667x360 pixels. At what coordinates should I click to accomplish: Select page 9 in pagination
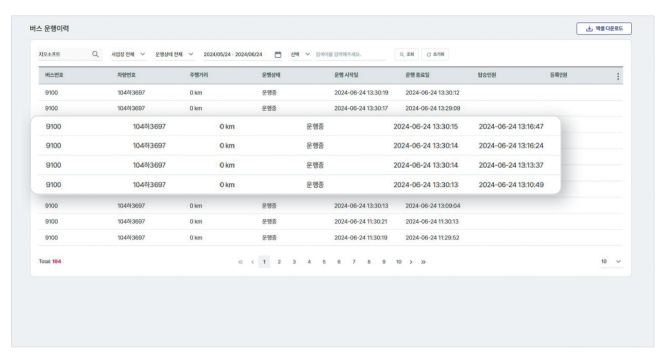[x=384, y=262]
